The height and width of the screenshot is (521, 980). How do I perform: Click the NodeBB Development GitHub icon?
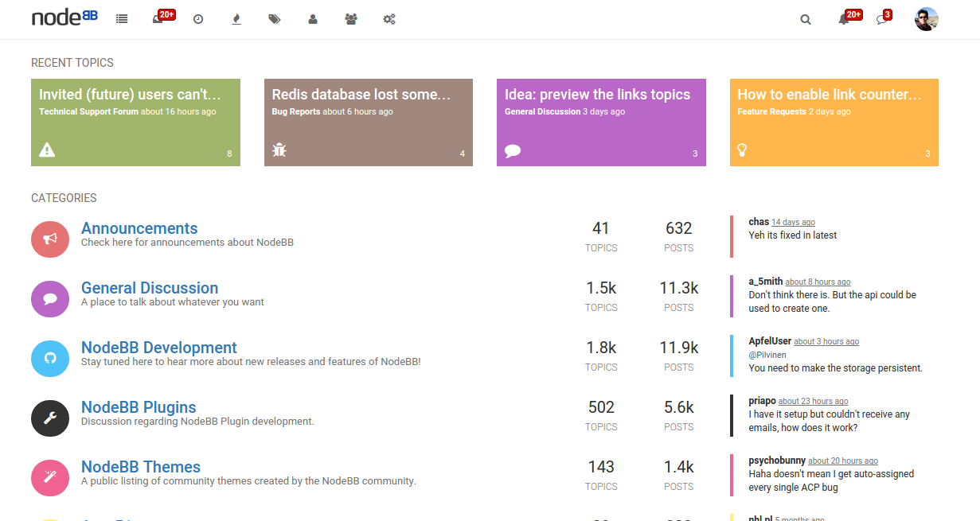click(x=50, y=357)
